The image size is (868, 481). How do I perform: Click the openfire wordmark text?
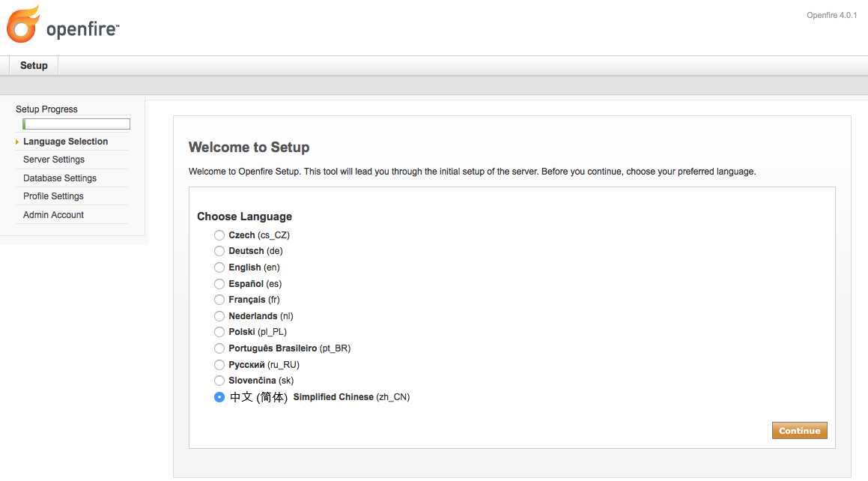pos(82,28)
